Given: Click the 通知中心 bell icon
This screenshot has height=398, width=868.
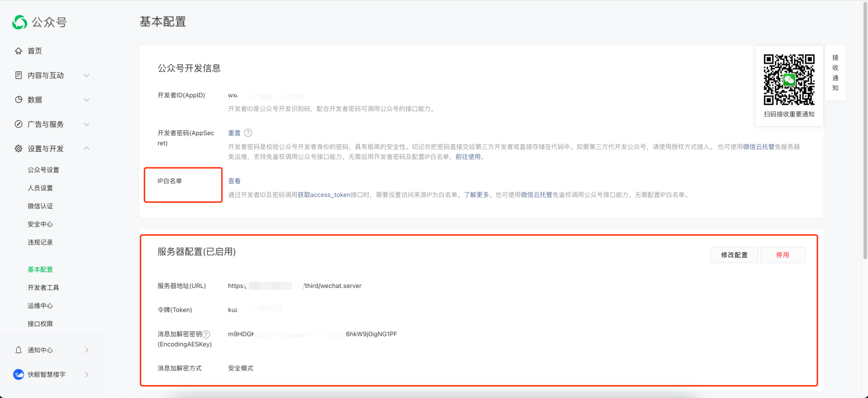Looking at the screenshot, I should point(19,350).
